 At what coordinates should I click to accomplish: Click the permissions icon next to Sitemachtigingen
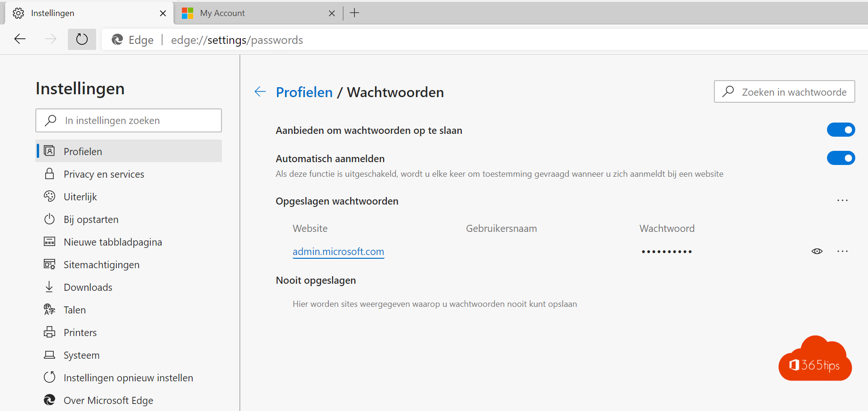tap(49, 264)
